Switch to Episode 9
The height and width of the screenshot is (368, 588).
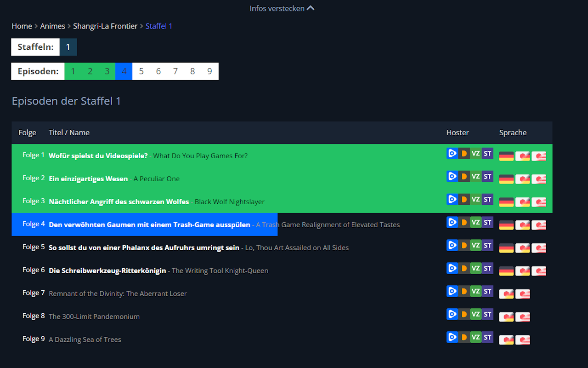(209, 71)
